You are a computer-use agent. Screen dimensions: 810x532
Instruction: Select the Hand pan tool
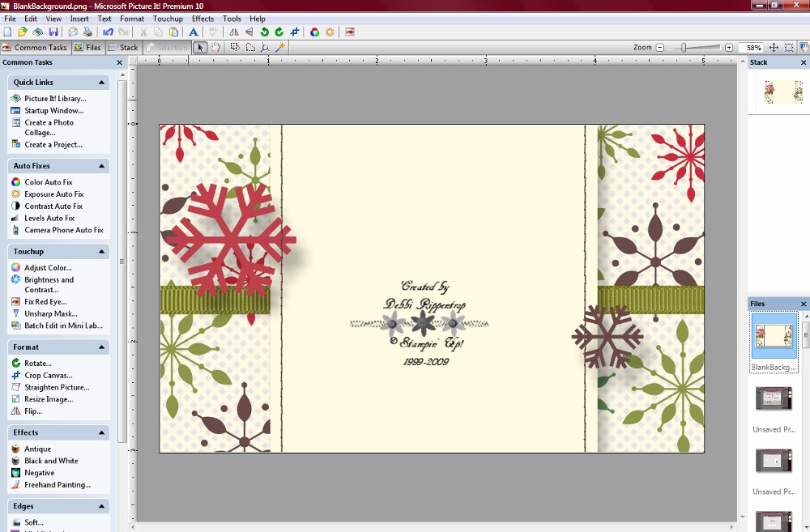point(215,48)
